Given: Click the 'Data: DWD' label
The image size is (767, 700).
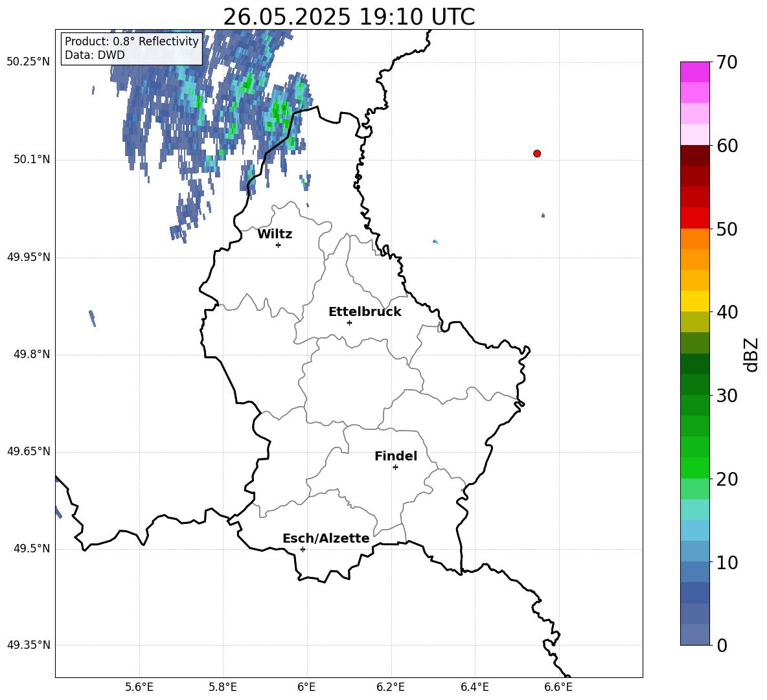Looking at the screenshot, I should (95, 55).
